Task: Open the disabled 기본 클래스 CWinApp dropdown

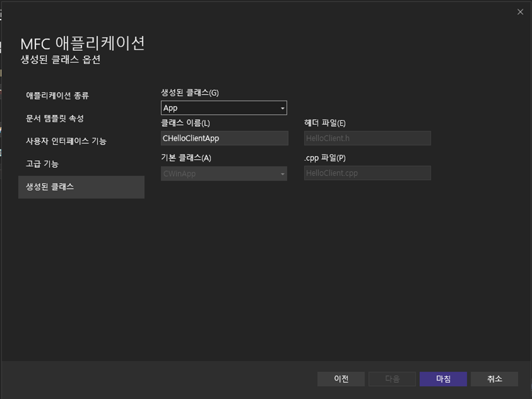Action: [x=224, y=174]
